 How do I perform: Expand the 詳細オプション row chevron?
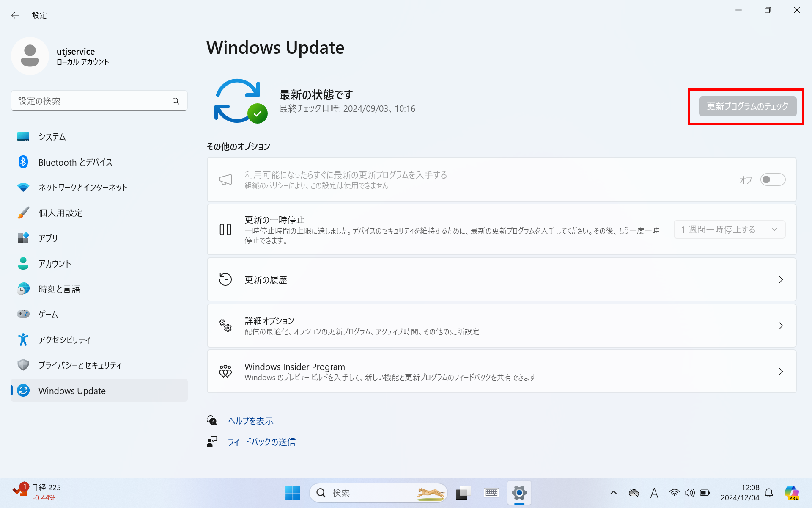point(781,326)
